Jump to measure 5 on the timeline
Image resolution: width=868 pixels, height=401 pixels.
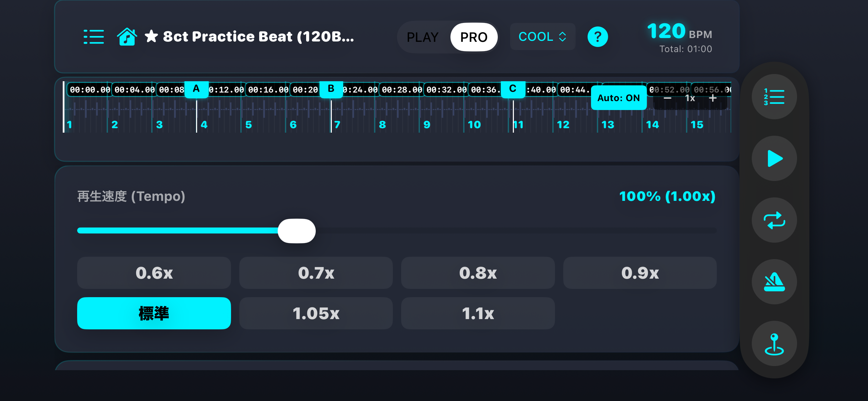(249, 124)
